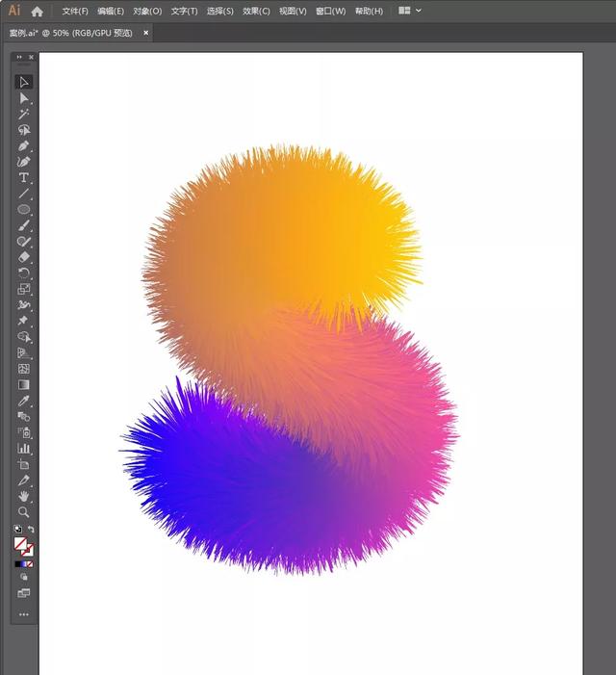Close the tools panel
Image resolution: width=616 pixels, height=675 pixels.
[31, 57]
